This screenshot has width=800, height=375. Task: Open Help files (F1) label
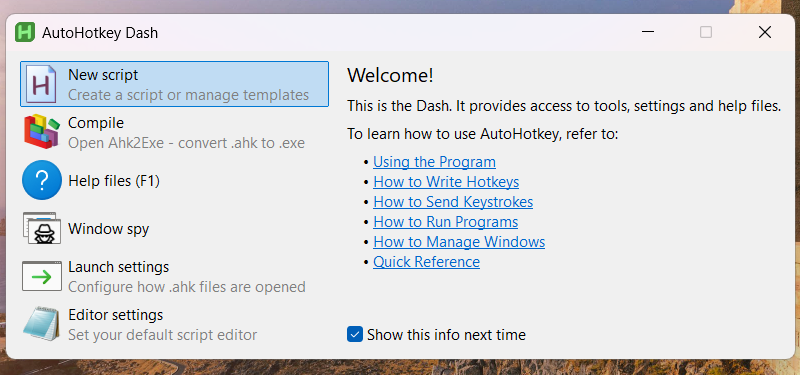coord(114,181)
